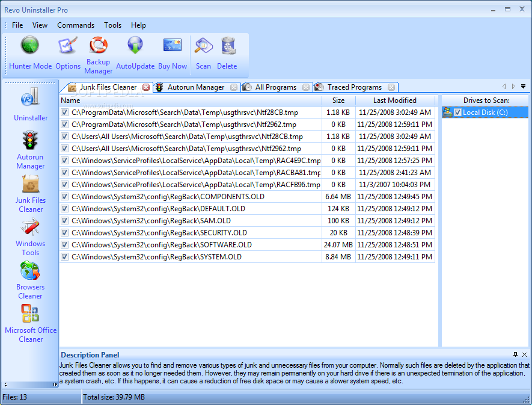Open the Commands menu
532x405 pixels.
76,25
